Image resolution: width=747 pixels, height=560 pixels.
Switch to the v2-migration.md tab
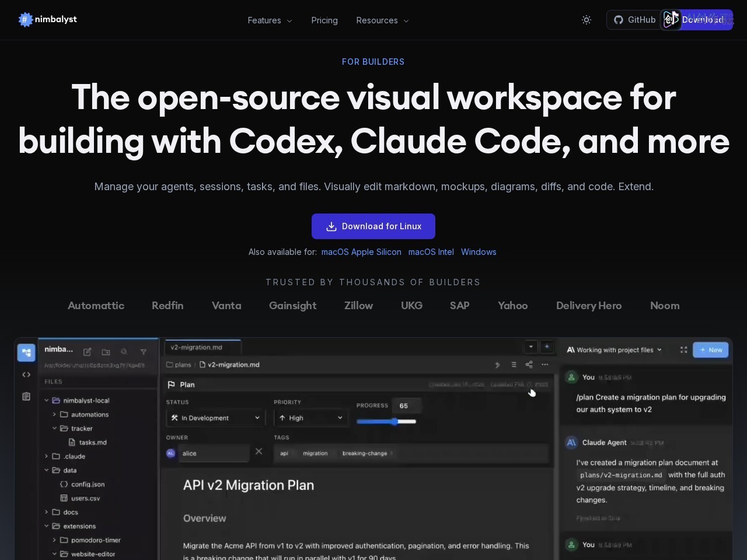click(203, 348)
